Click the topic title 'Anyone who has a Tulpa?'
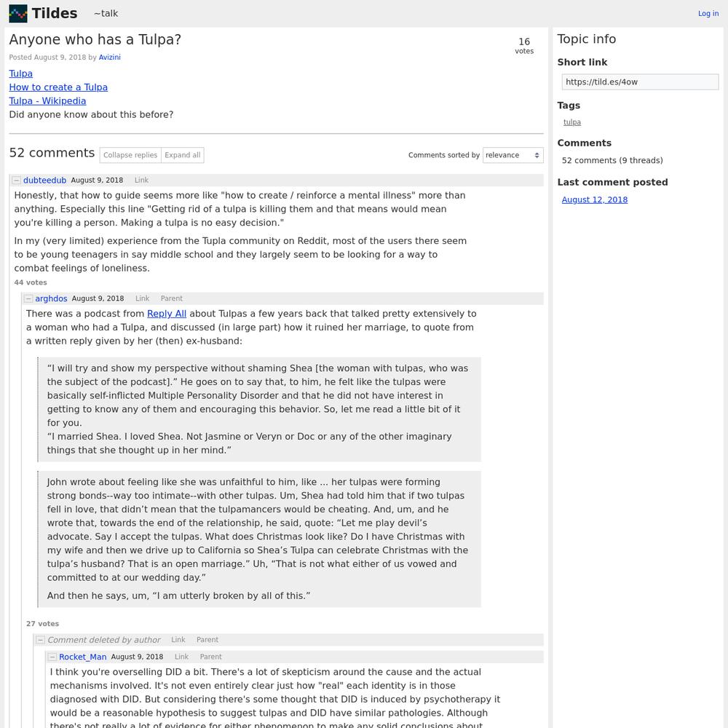This screenshot has height=728, width=728. pyautogui.click(x=95, y=40)
